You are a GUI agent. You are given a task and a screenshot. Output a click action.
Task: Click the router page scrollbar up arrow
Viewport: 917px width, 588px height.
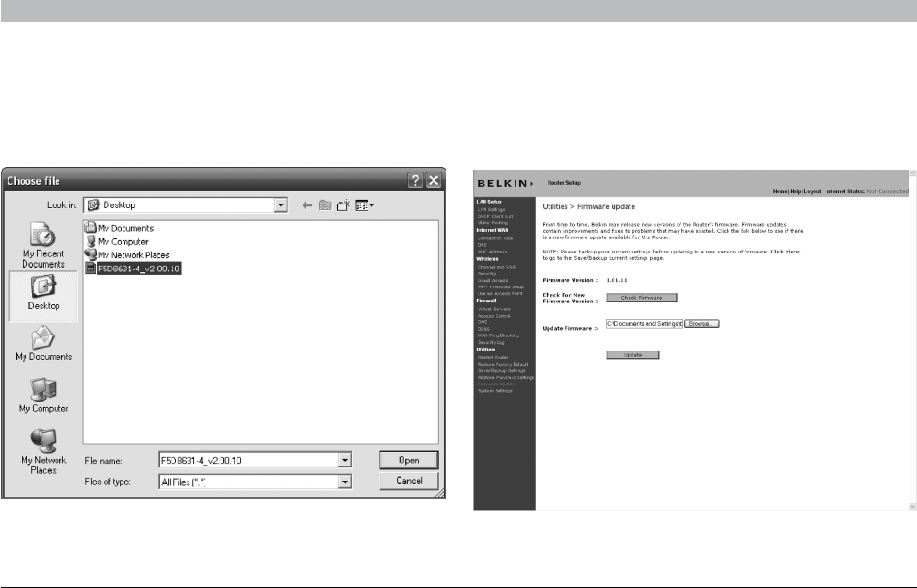[913, 173]
